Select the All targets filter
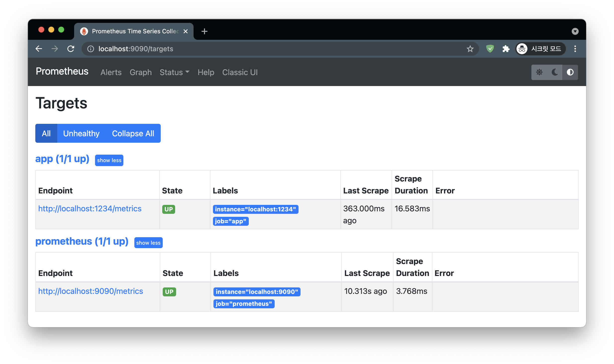This screenshot has height=364, width=614. pyautogui.click(x=46, y=134)
